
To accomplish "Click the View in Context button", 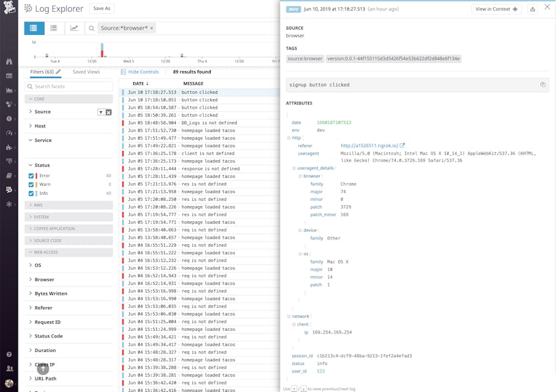I will (496, 9).
